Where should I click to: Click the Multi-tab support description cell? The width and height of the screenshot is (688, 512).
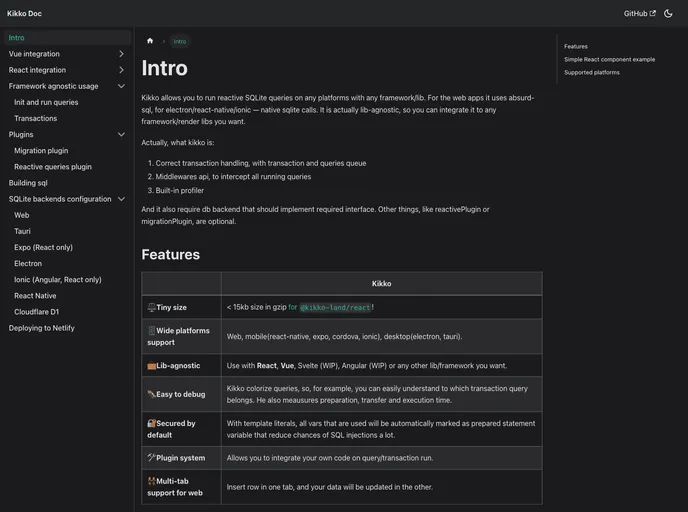point(382,487)
